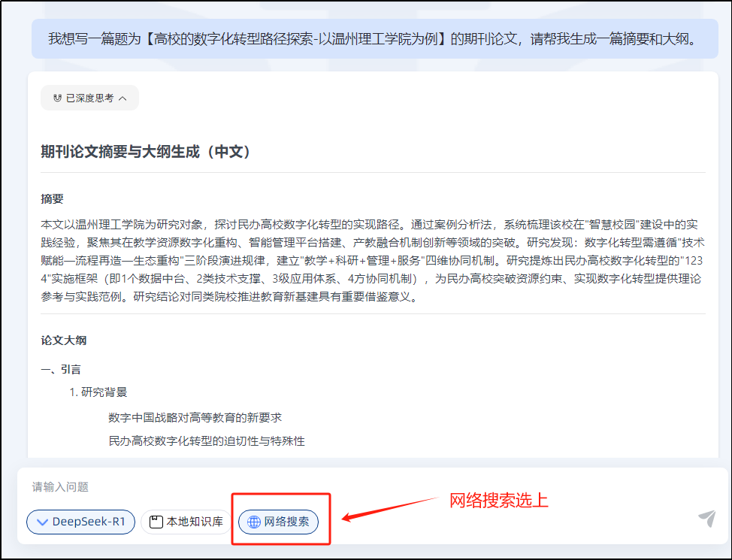Viewport: 732px width, 560px height.
Task: Click the globe icon in 网络搜索
Action: 254,522
